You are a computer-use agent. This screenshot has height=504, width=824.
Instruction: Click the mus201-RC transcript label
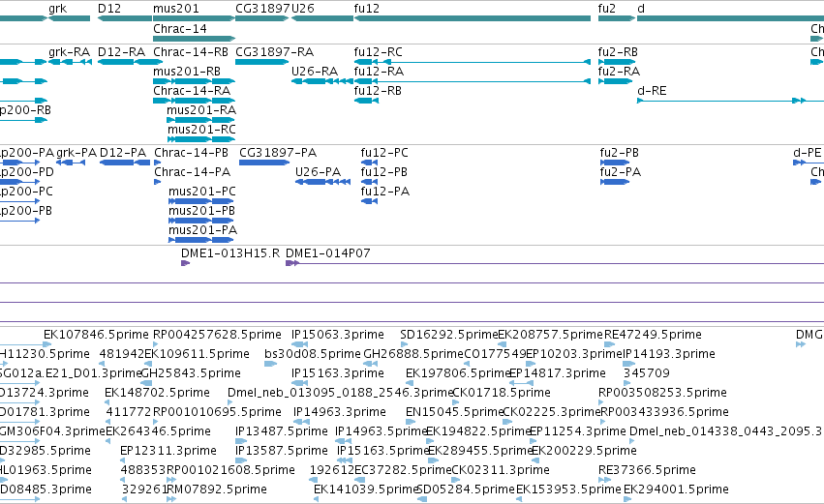coord(201,130)
